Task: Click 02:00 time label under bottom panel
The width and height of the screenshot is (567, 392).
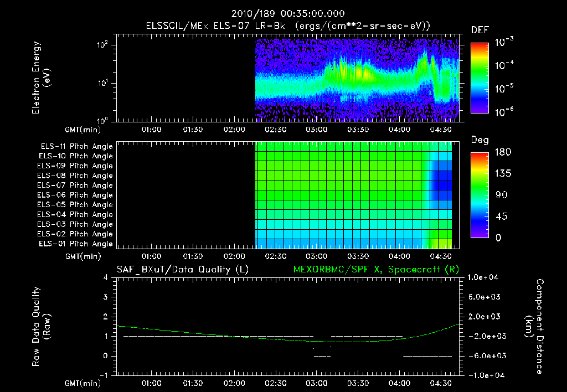Action: coord(234,383)
